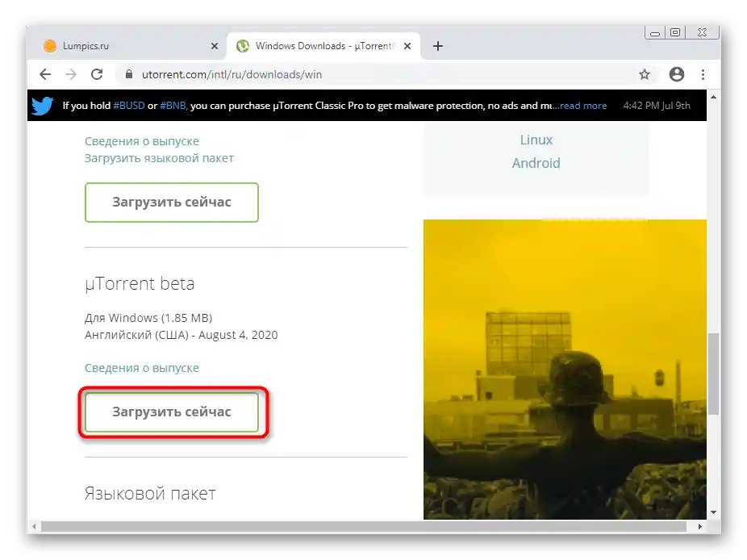Select the Windows Downloads - µTorrent tab

tap(323, 46)
